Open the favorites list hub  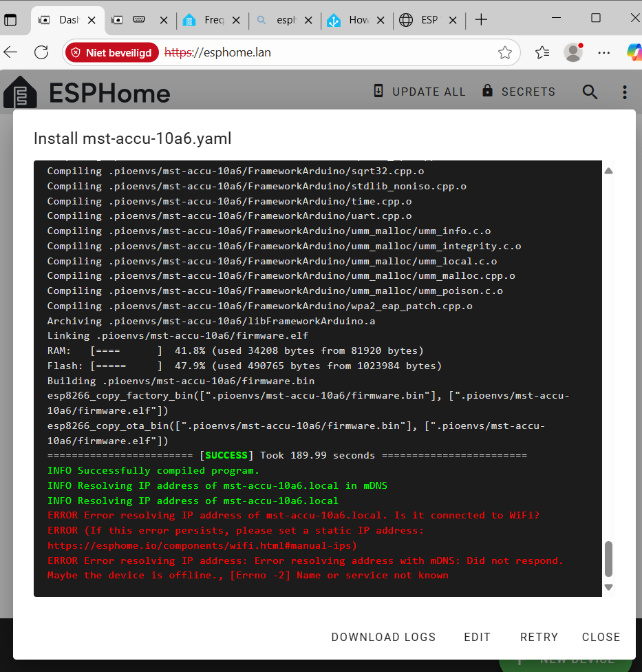click(541, 52)
